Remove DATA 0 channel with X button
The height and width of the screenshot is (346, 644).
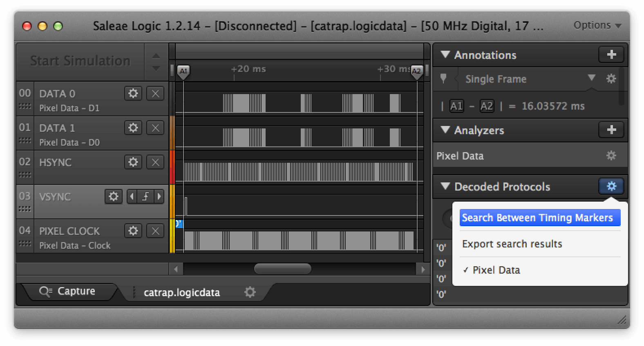tap(155, 93)
